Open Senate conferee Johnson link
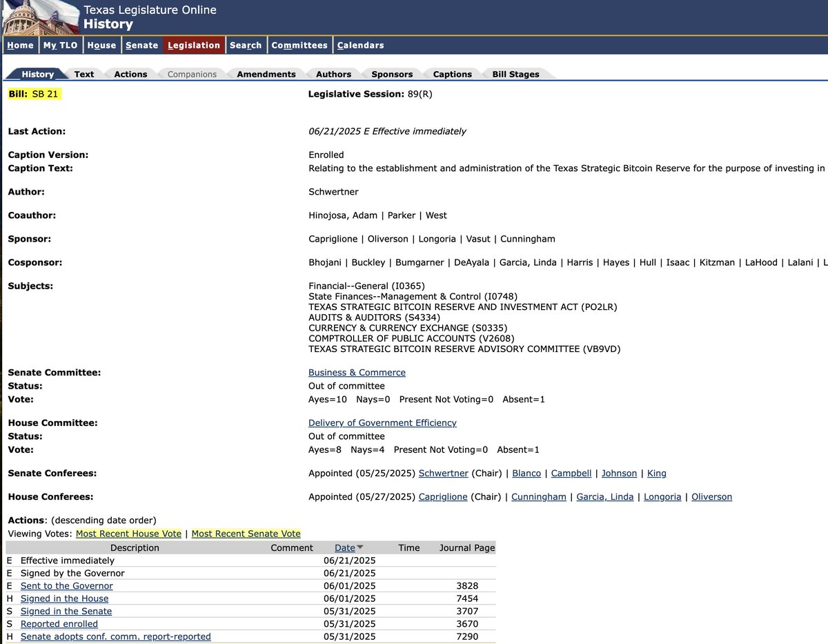Viewport: 828px width, 644px height. tap(620, 474)
